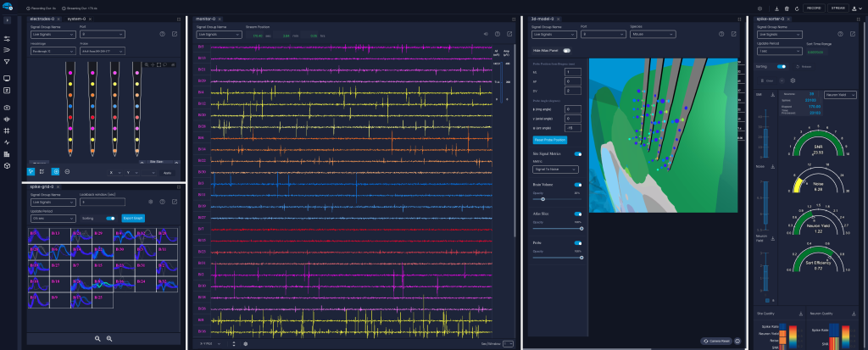Select the B/13 spike grid cell

pyautogui.click(x=60, y=236)
